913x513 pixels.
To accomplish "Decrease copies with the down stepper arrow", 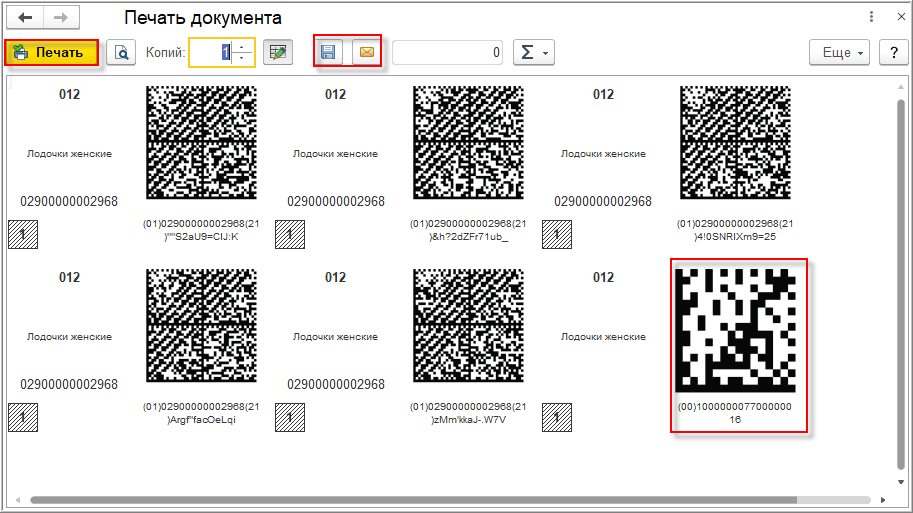I will pos(242,58).
